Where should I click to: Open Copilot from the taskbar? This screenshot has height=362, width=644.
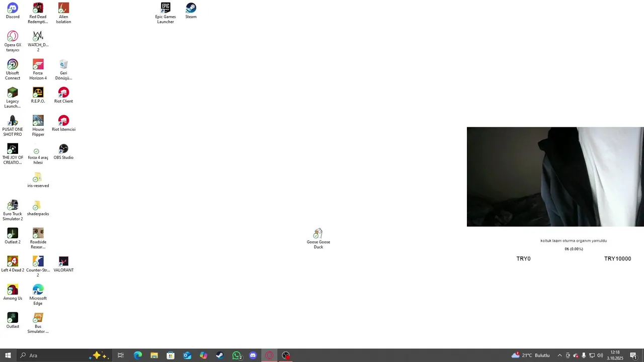coord(203,355)
